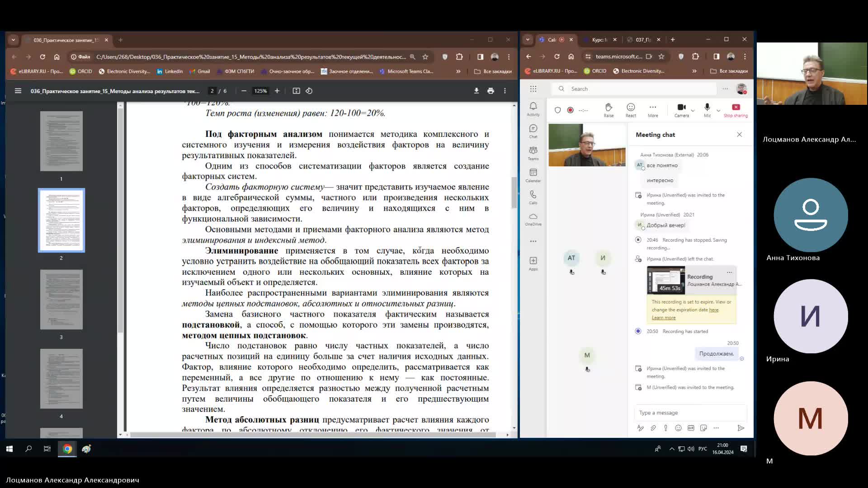Toggle the Mic in Teams meeting
The width and height of the screenshot is (868, 488).
707,110
